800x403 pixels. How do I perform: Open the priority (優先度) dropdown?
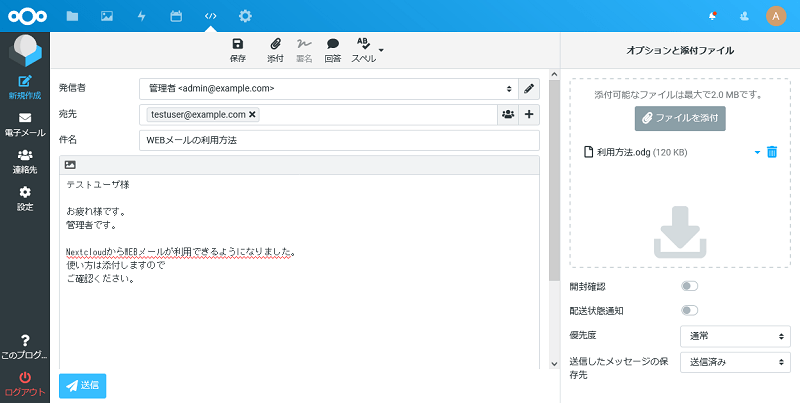pyautogui.click(x=734, y=336)
